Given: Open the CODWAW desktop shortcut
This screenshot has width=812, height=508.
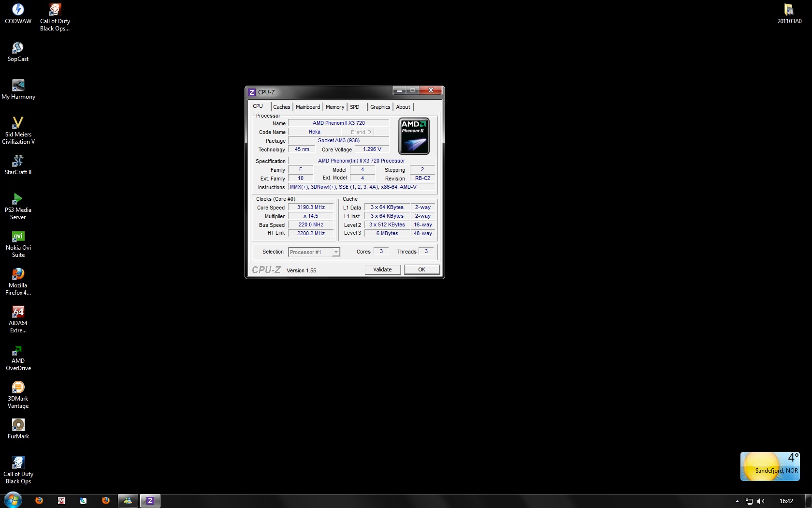Looking at the screenshot, I should point(18,14).
